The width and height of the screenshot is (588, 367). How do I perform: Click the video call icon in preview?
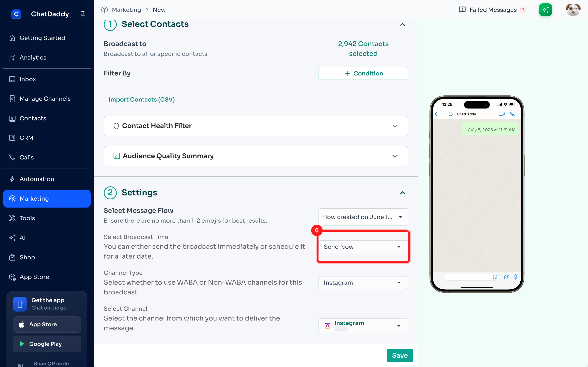[501, 114]
